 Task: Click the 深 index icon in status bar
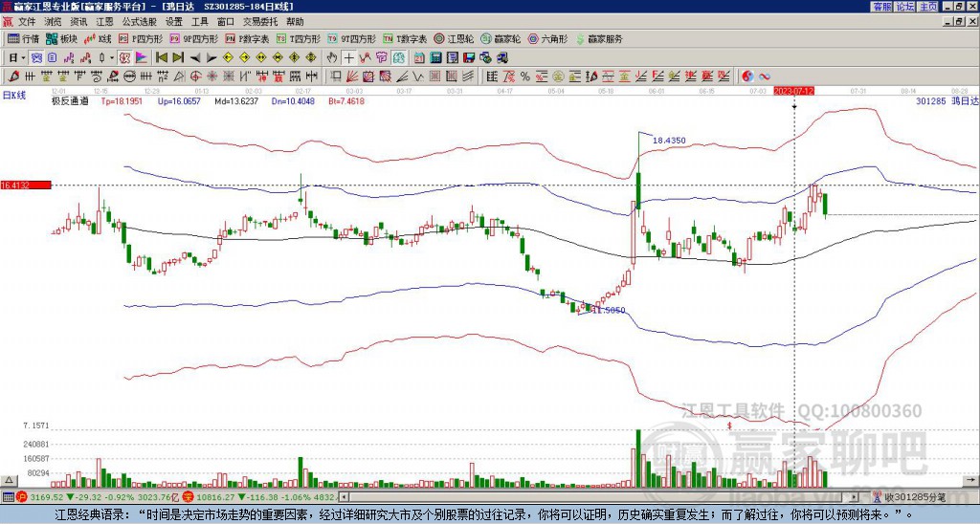[190, 497]
